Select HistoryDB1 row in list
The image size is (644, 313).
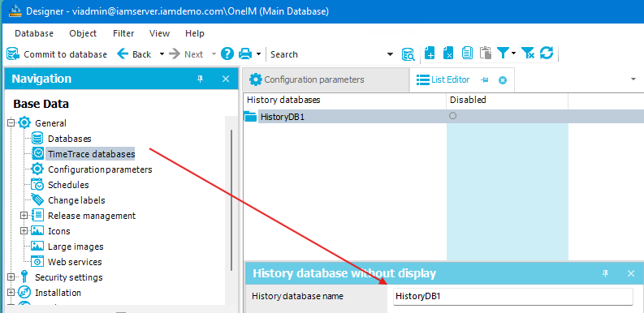point(443,117)
